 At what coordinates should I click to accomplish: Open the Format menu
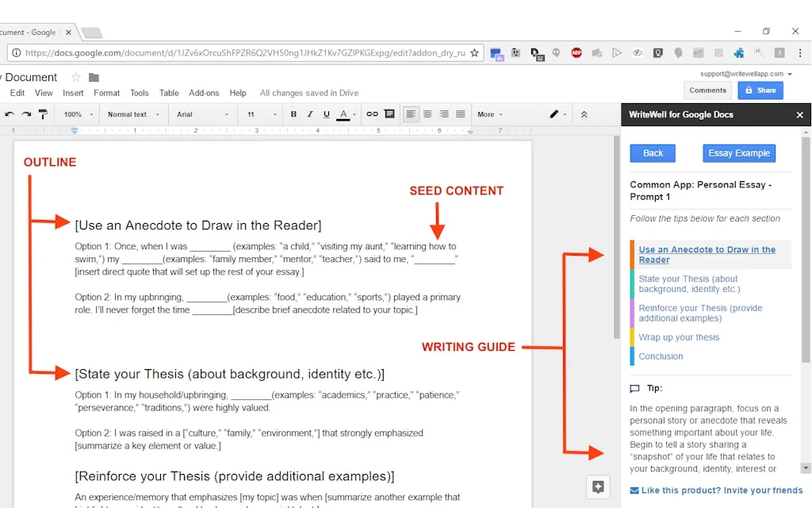click(106, 93)
